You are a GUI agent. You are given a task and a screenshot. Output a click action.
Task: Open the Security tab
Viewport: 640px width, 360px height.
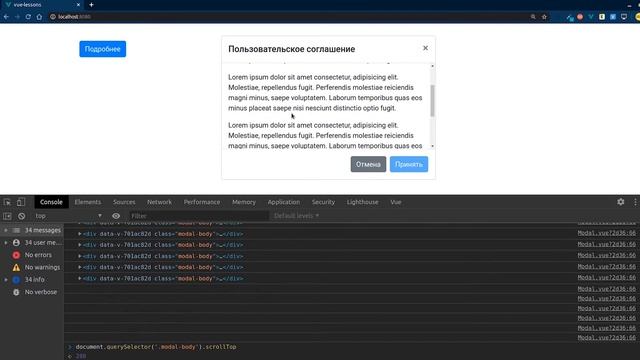pos(323,202)
